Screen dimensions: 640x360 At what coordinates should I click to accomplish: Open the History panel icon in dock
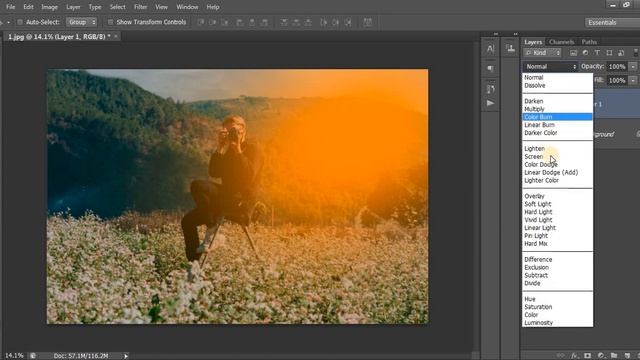490,89
